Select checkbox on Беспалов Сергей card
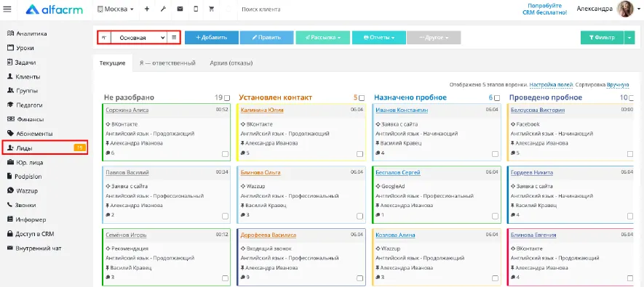 tap(495, 216)
